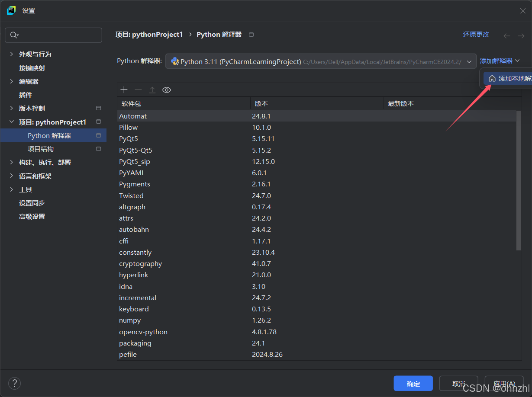Select the cryptography package row
The height and width of the screenshot is (397, 532).
point(316,263)
